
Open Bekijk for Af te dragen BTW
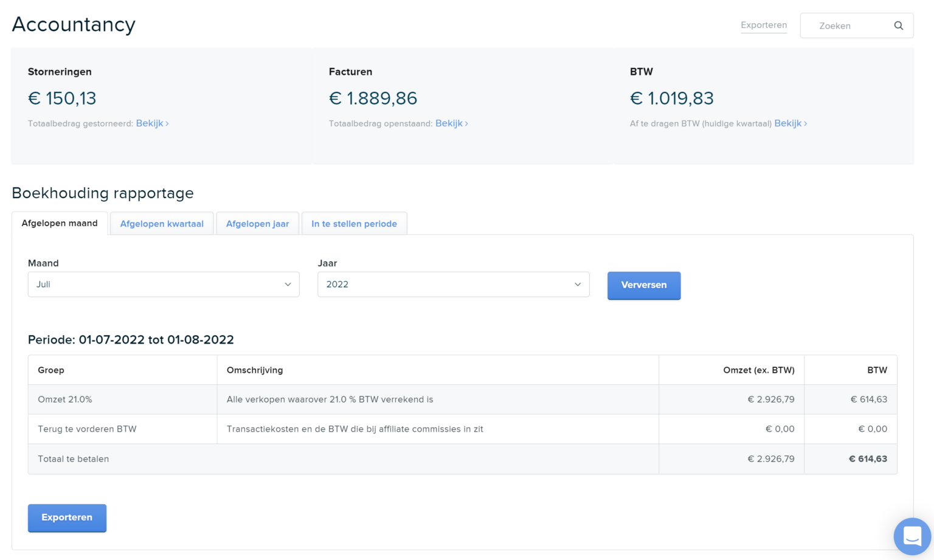click(788, 123)
